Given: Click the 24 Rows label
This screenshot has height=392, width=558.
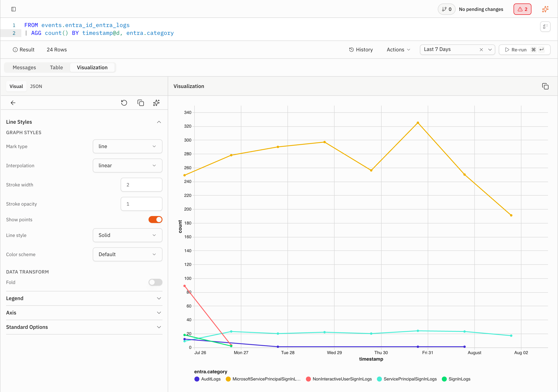Looking at the screenshot, I should click(57, 50).
